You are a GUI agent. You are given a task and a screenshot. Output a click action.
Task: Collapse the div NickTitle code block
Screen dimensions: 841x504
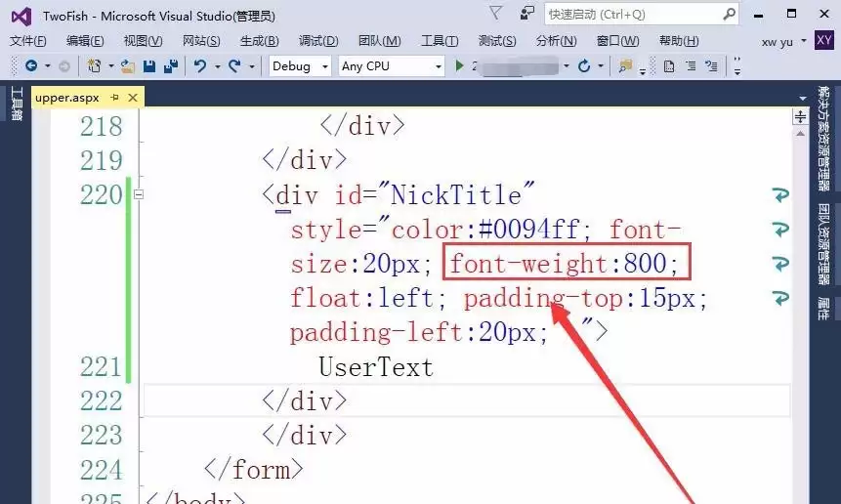coord(139,194)
